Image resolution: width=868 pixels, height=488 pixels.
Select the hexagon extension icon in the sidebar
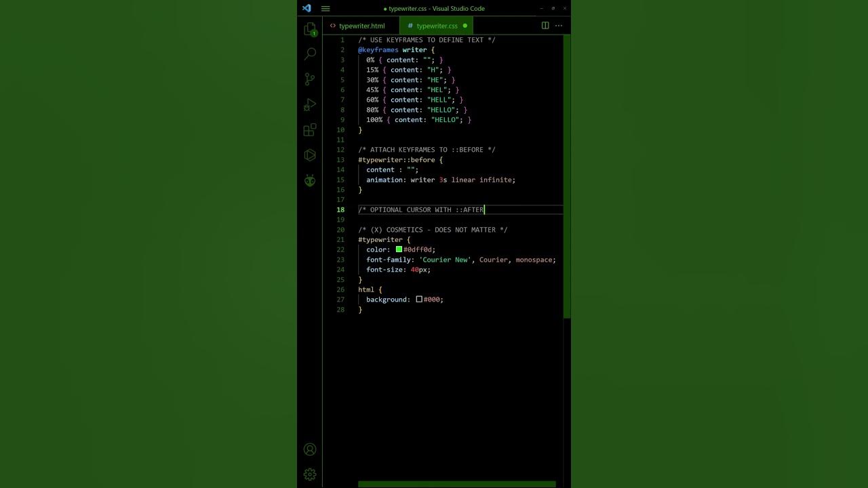click(x=310, y=155)
